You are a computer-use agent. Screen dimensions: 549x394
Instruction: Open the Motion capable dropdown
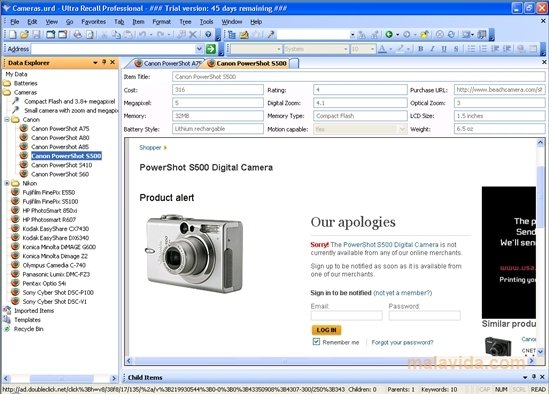[x=402, y=129]
